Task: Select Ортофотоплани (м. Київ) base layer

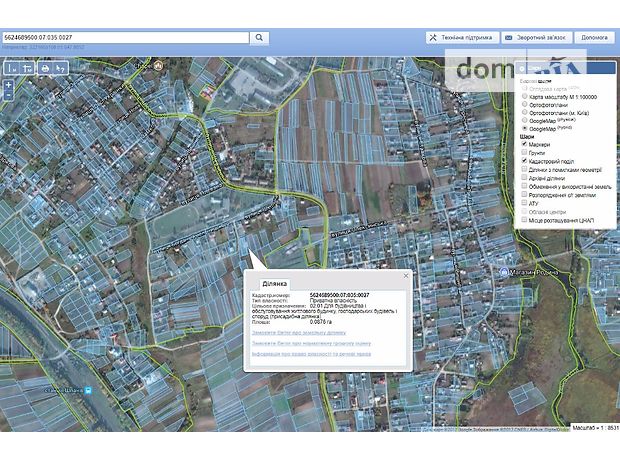Action: [525, 112]
